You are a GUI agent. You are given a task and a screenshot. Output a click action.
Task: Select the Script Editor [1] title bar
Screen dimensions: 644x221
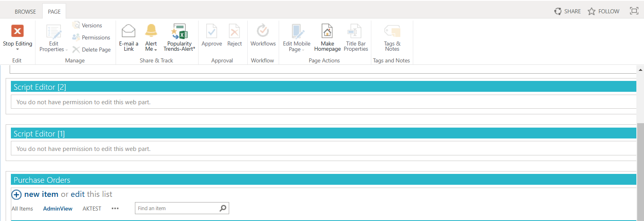[323, 133]
